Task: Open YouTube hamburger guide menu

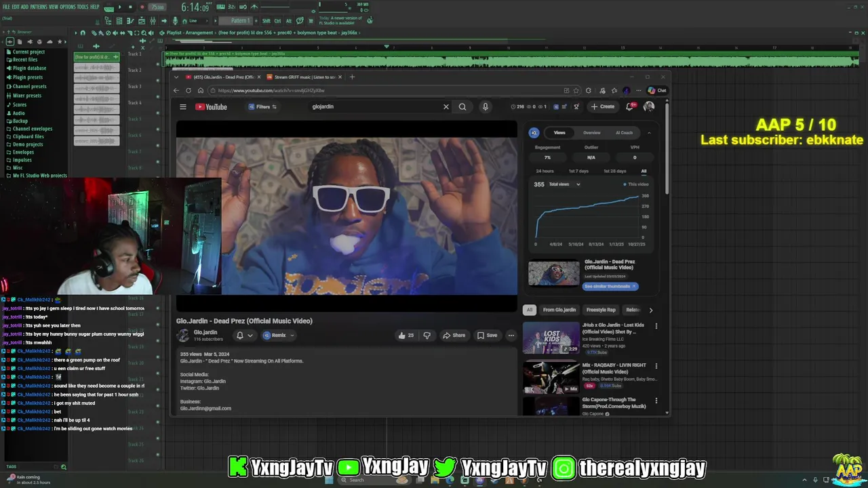Action: pyautogui.click(x=182, y=106)
